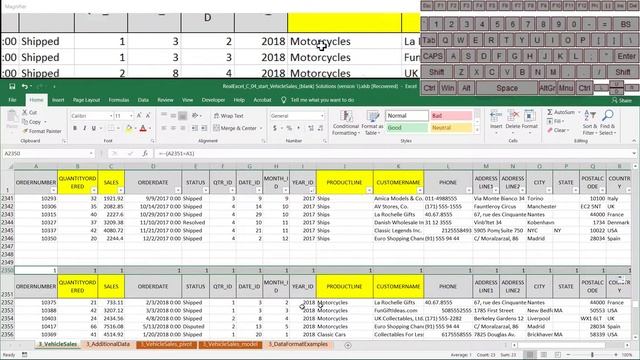Click the Paste clipboard icon

(12, 116)
